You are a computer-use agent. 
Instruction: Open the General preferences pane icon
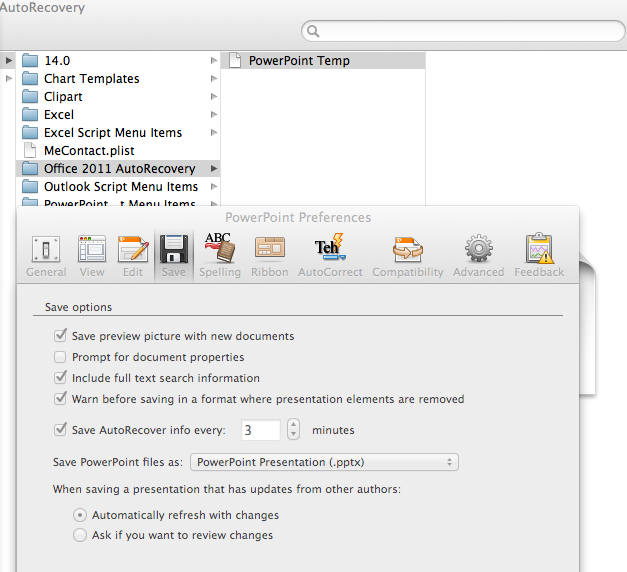(x=46, y=249)
